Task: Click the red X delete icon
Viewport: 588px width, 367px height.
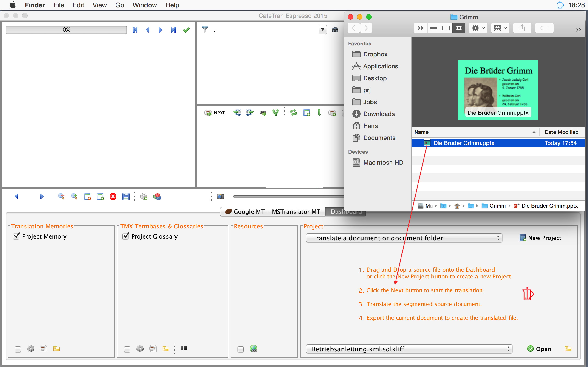Action: pos(113,196)
